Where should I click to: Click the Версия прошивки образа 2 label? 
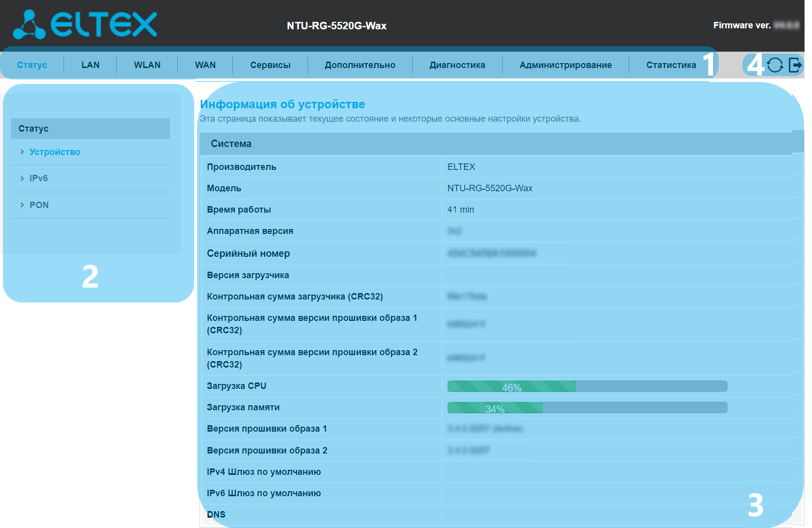coord(267,451)
